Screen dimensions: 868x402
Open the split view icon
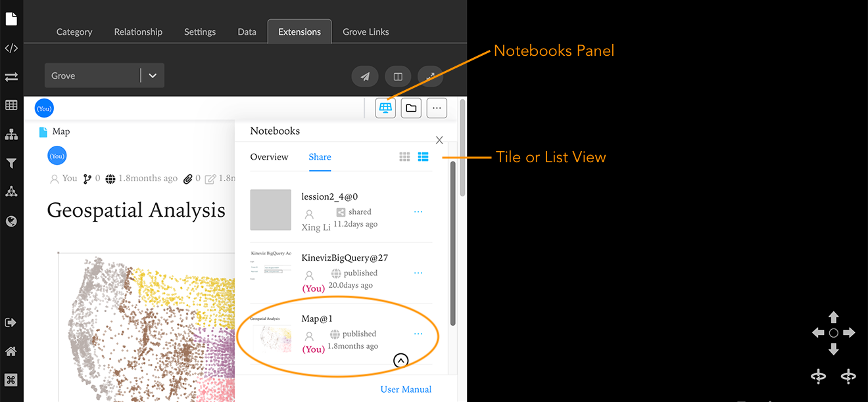pos(398,76)
